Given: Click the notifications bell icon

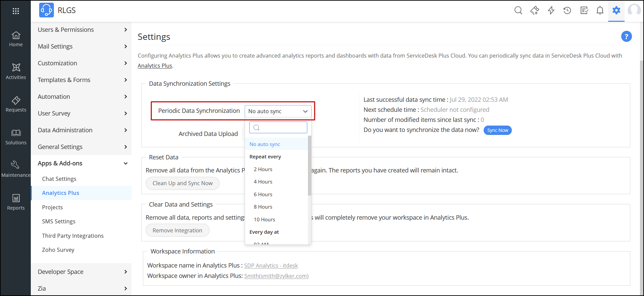Looking at the screenshot, I should [x=600, y=10].
